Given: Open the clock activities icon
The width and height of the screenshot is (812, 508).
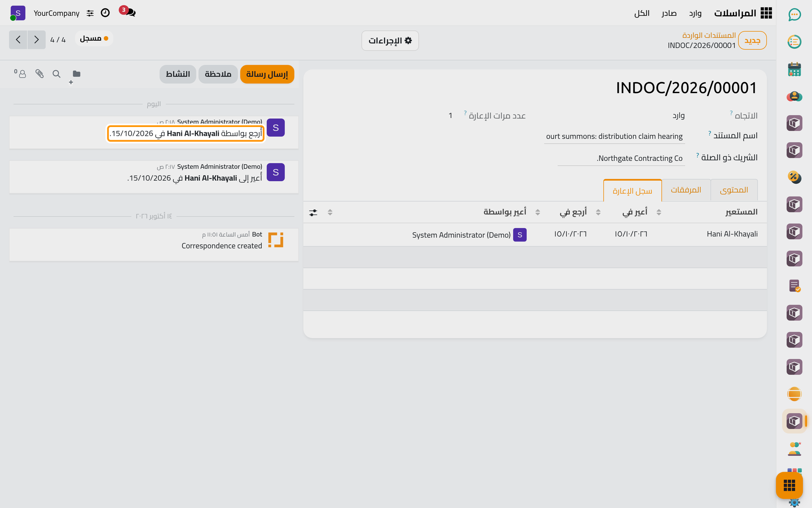Looking at the screenshot, I should [105, 13].
